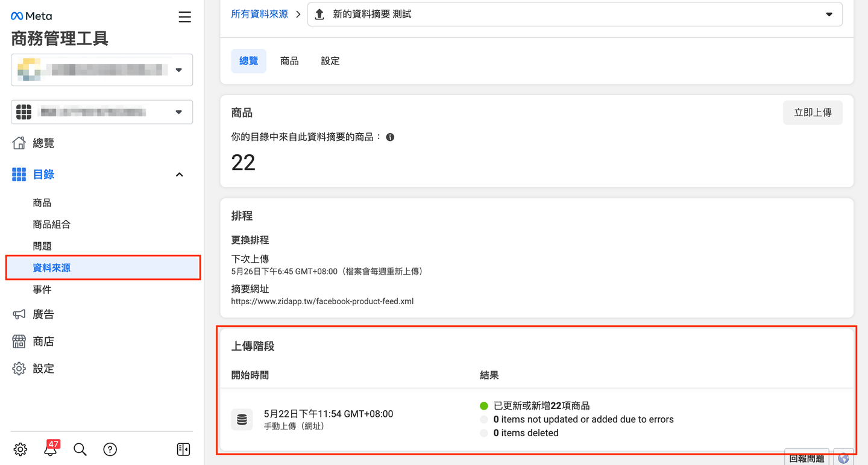Select 商品組合 in the sidebar
Image resolution: width=868 pixels, height=465 pixels.
coord(52,225)
